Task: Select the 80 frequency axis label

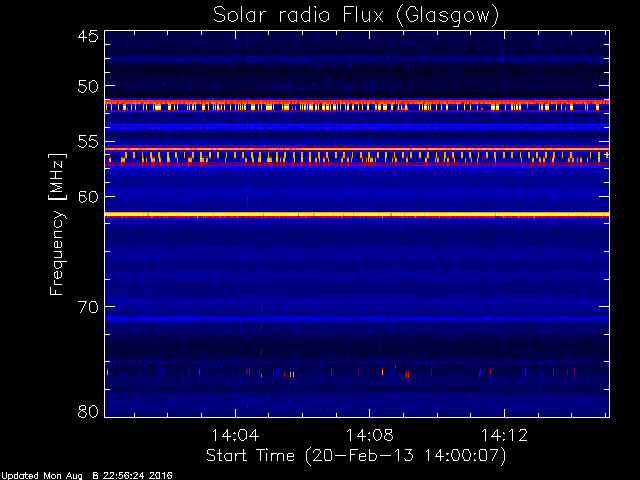Action: [x=88, y=411]
